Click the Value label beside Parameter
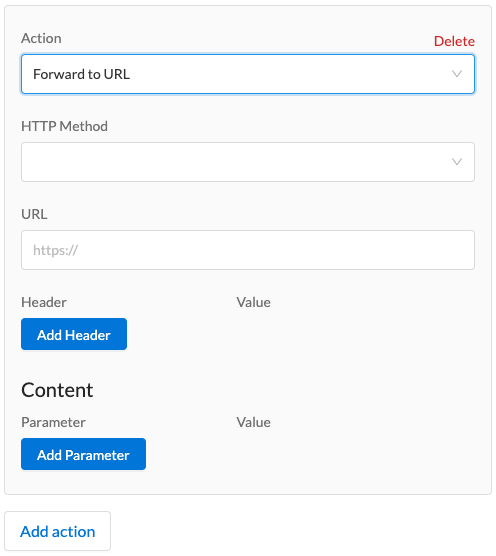Screen dimensions: 496x556 click(x=253, y=422)
